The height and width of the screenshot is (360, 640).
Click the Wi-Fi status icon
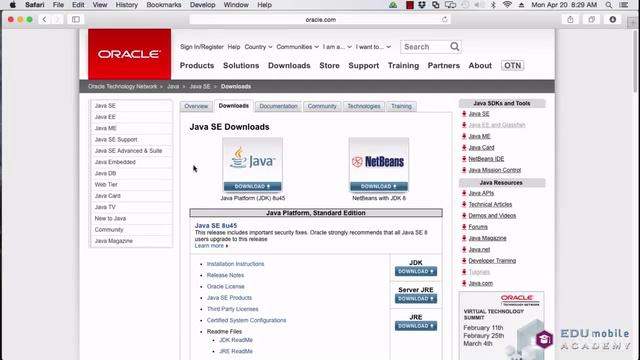pos(507,5)
